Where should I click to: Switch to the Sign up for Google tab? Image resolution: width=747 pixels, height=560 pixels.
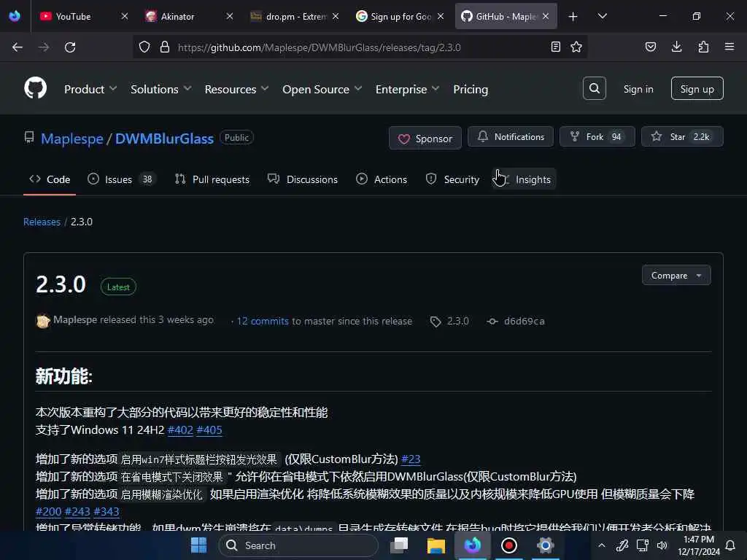(400, 16)
